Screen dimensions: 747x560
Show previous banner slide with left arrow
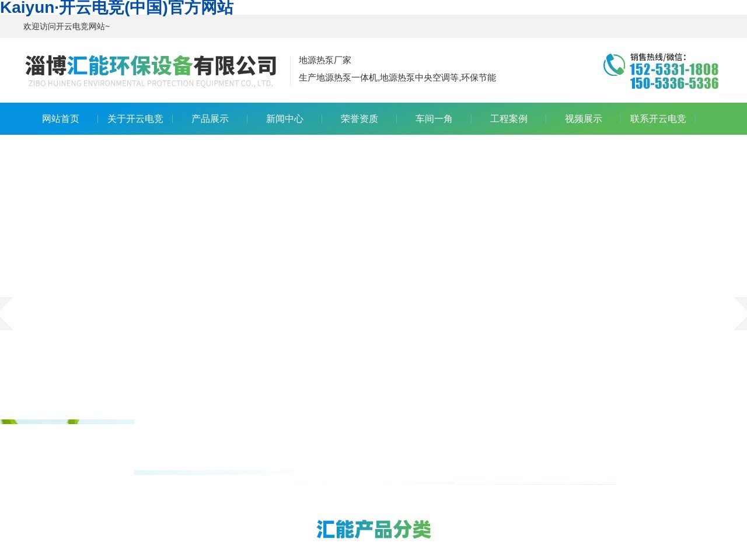pyautogui.click(x=6, y=313)
